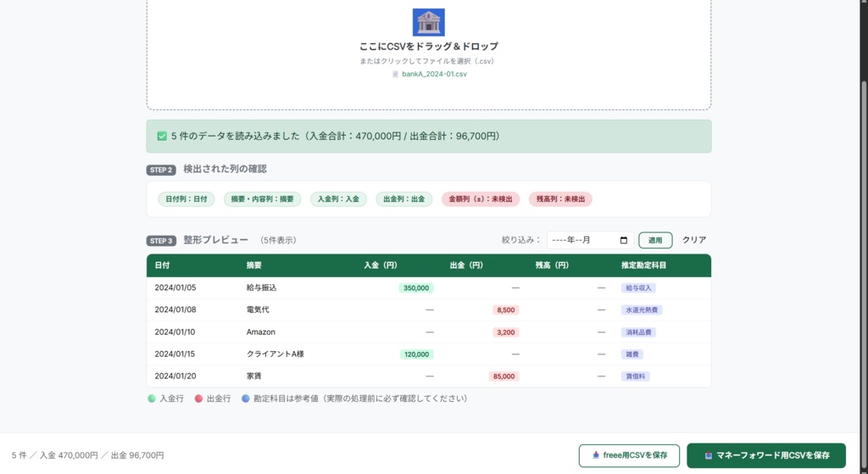
Task: Click the file icon beside bankA_2024-01.csv
Action: [x=395, y=75]
